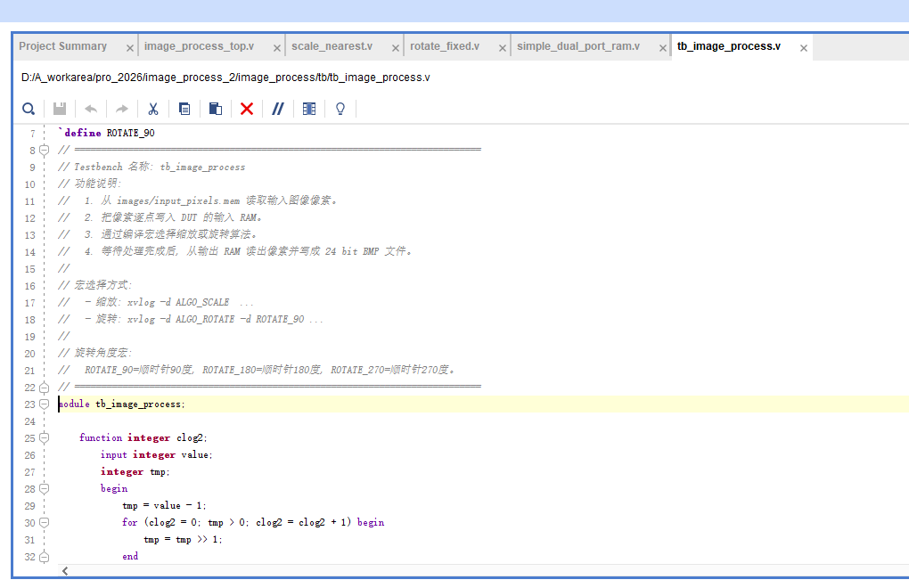Viewport: 909px width, 588px height.
Task: Delete selection with red X icon
Action: [247, 109]
